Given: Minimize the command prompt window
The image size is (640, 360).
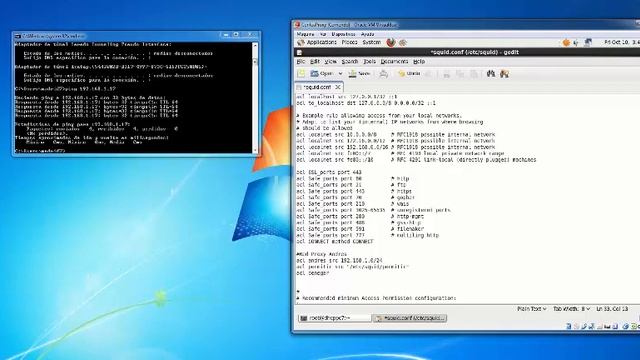Looking at the screenshot, I should pos(226,35).
